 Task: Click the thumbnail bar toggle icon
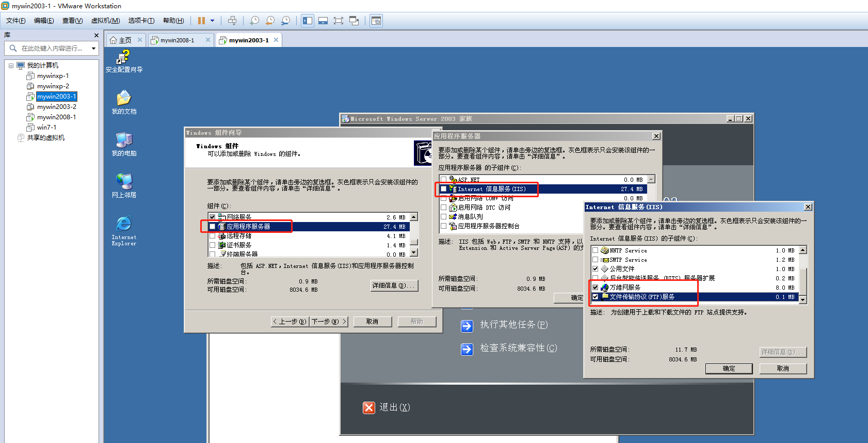click(x=323, y=21)
